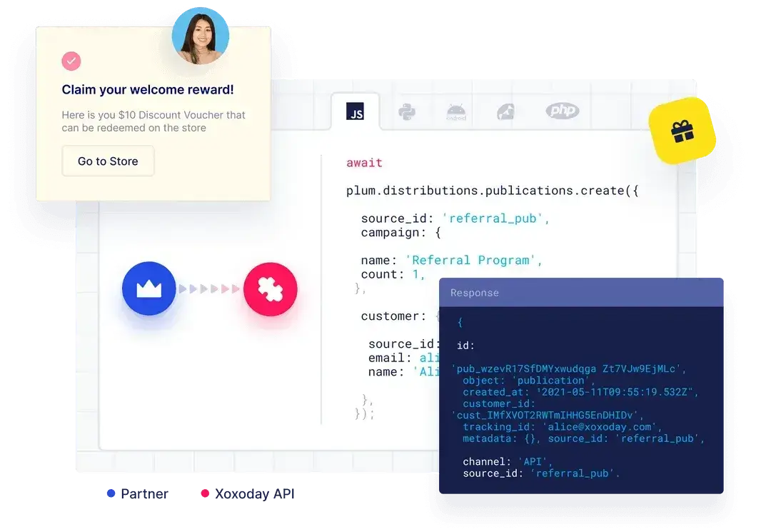
Task: Click the Xoxoday API legend label
Action: point(255,493)
